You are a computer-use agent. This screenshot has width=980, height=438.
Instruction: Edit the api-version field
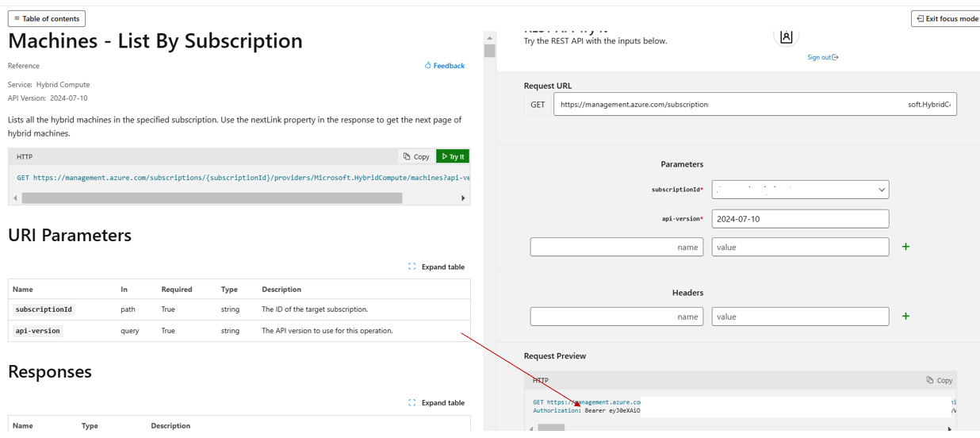(x=800, y=219)
